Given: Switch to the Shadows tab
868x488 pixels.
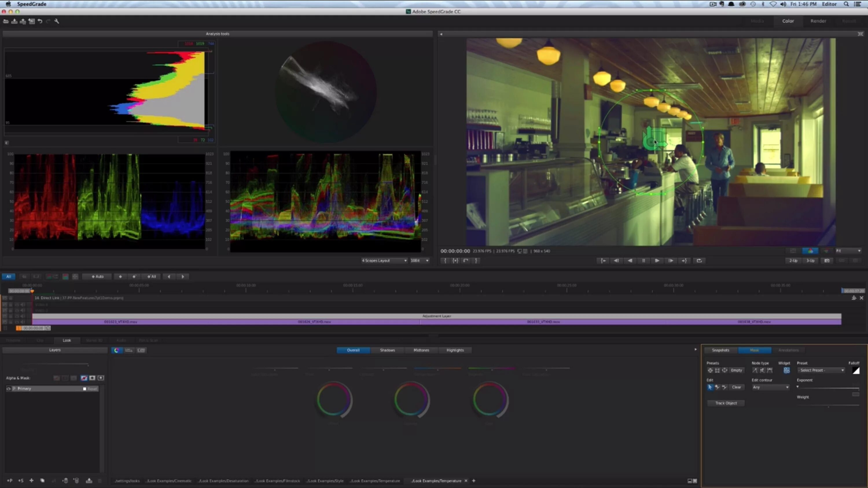Looking at the screenshot, I should point(387,350).
